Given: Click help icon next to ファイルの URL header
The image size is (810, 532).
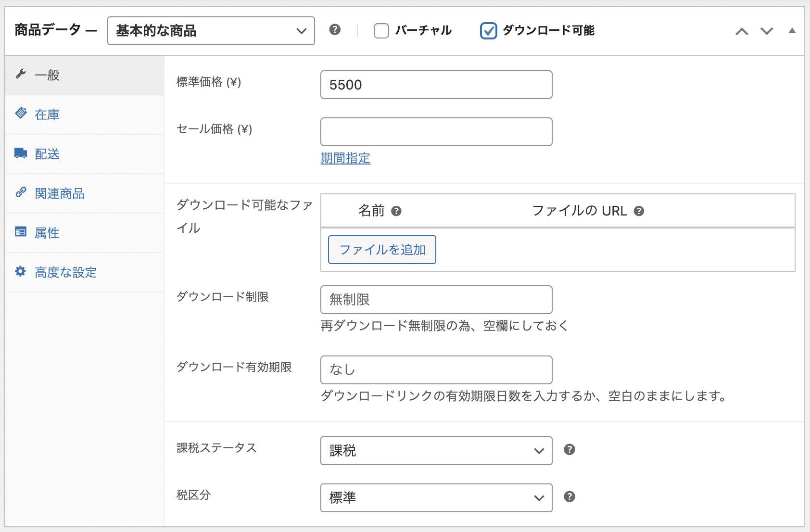Looking at the screenshot, I should point(639,211).
